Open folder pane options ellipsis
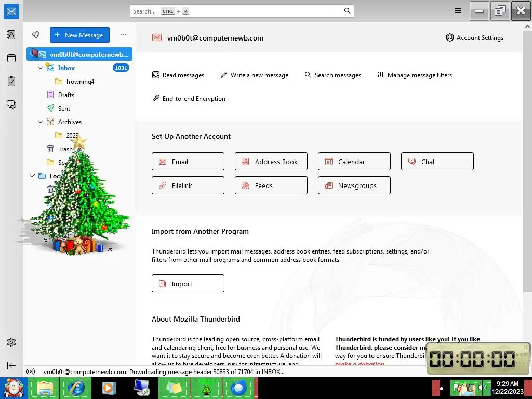The image size is (532, 399). [x=123, y=35]
